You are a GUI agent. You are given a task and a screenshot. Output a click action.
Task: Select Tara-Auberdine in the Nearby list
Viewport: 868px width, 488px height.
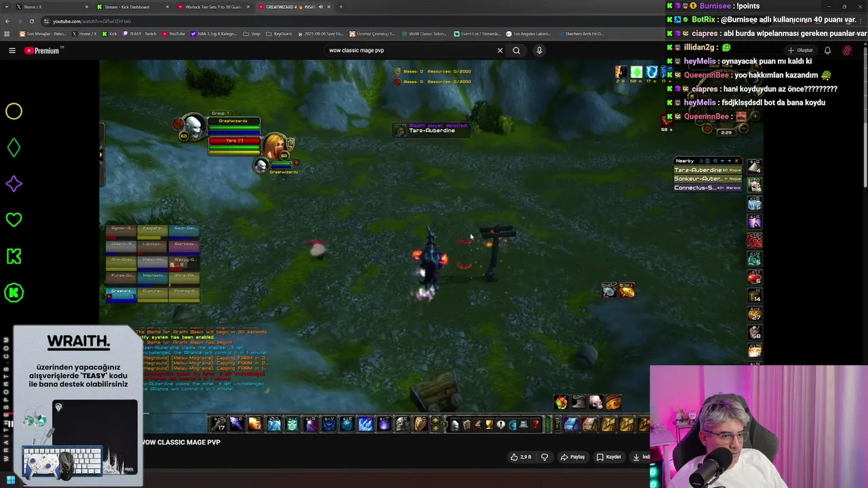pyautogui.click(x=707, y=170)
